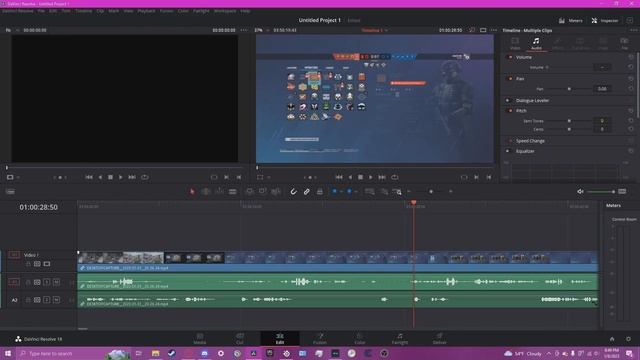Expand the Speed Change section

point(530,141)
